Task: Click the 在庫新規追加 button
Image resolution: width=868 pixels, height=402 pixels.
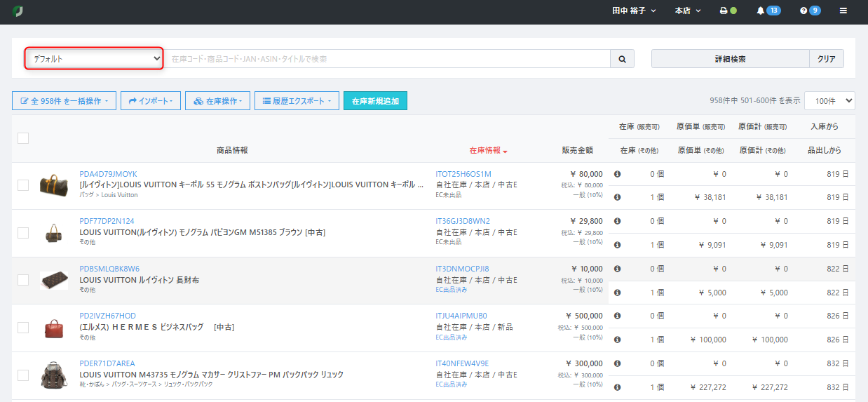Action: click(x=375, y=101)
